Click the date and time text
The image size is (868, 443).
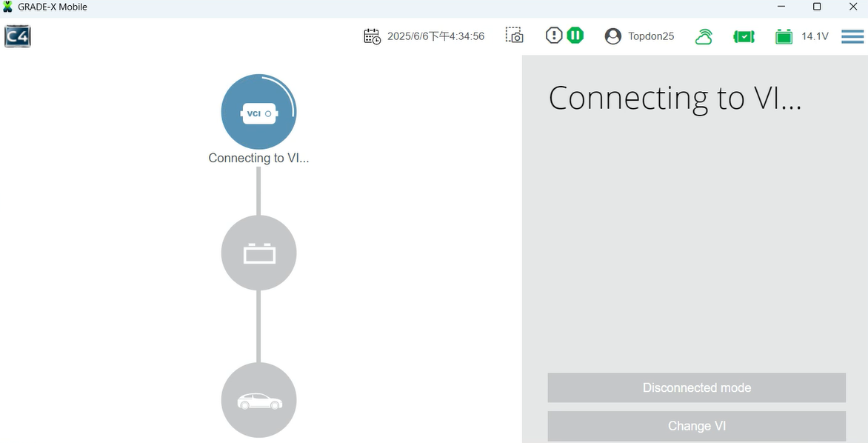pyautogui.click(x=435, y=36)
